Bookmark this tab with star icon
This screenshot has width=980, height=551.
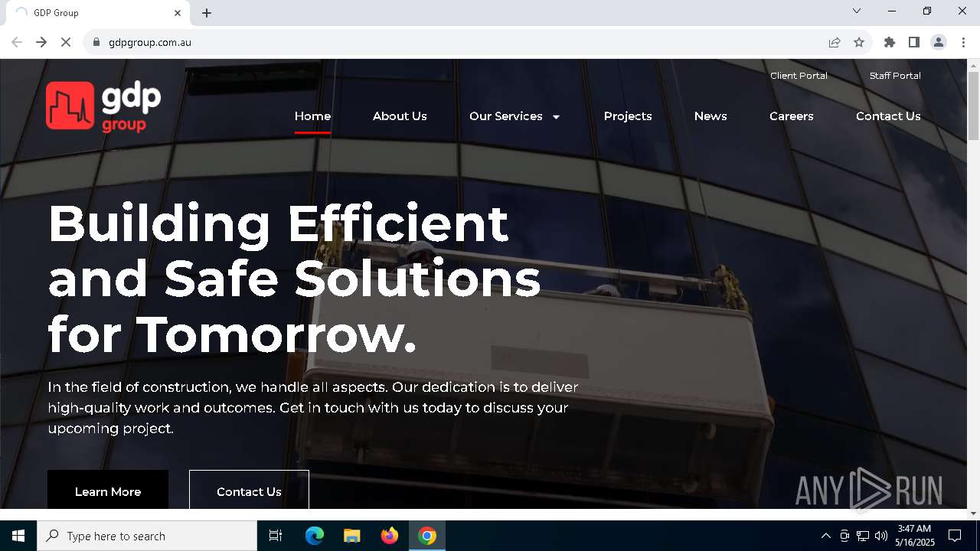859,42
